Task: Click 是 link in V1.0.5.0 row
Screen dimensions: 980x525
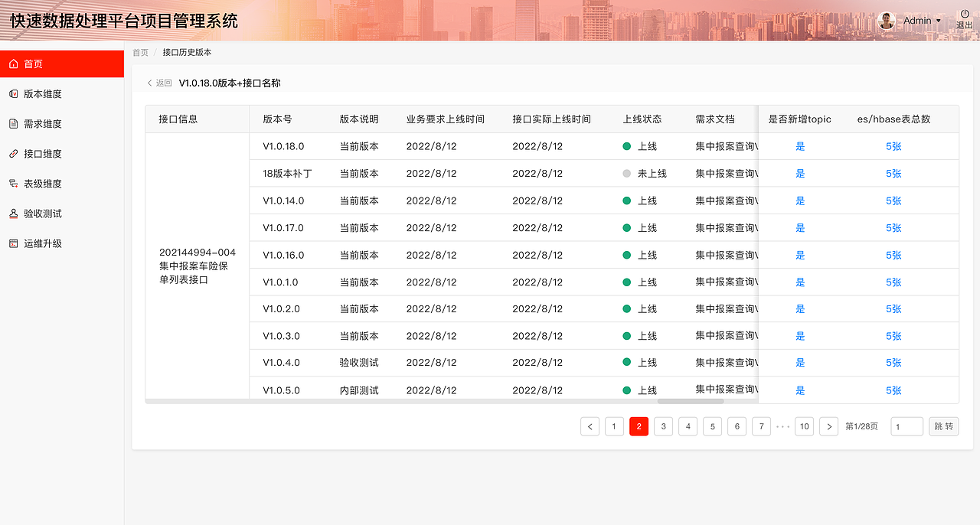Action: [x=800, y=390]
